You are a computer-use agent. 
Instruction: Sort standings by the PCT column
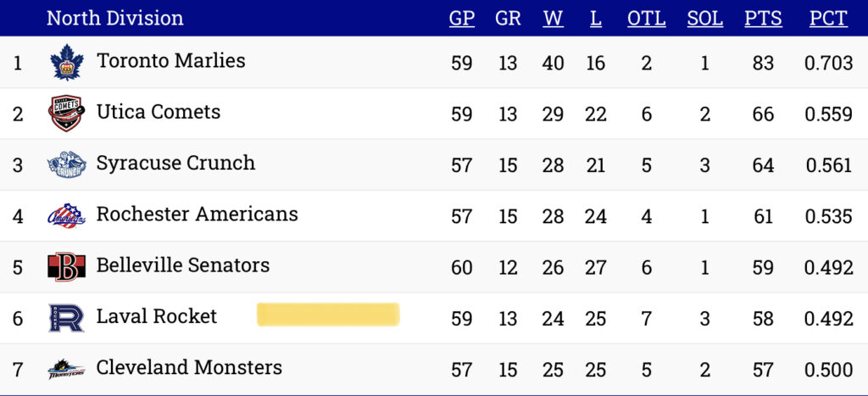828,19
